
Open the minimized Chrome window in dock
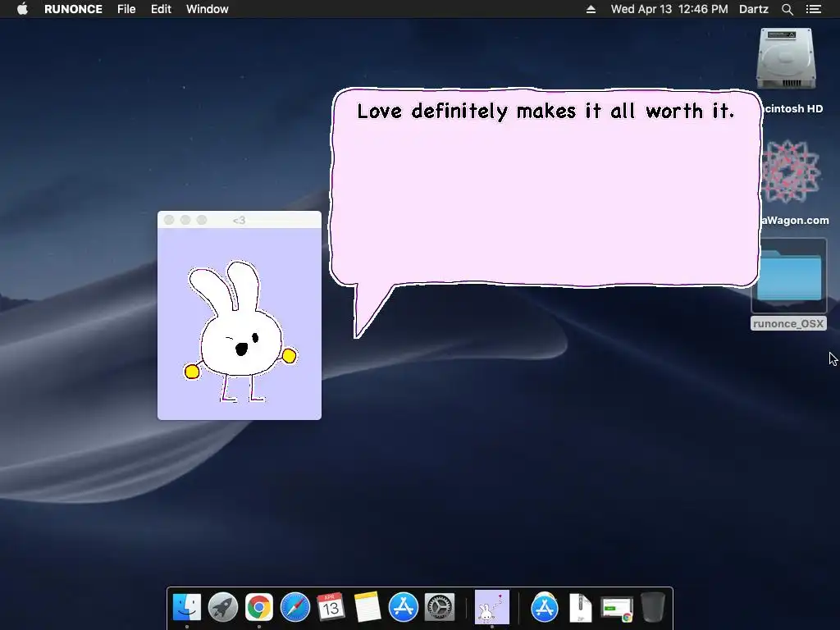(x=617, y=609)
